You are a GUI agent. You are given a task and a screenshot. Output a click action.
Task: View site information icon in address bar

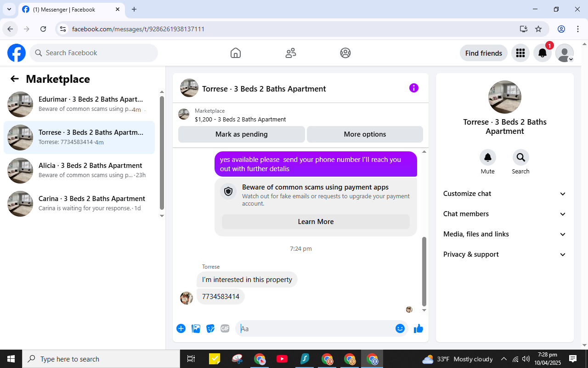pos(63,29)
